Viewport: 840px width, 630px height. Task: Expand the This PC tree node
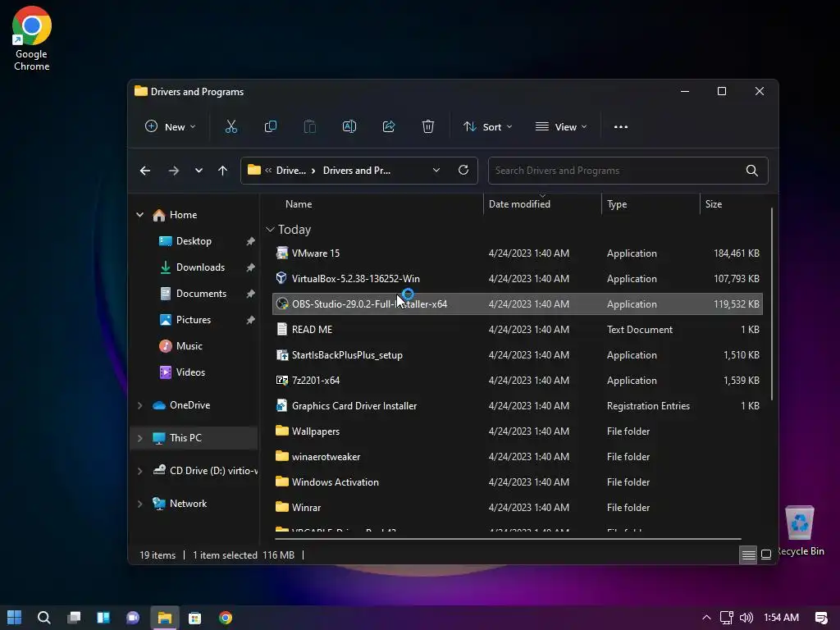click(139, 438)
